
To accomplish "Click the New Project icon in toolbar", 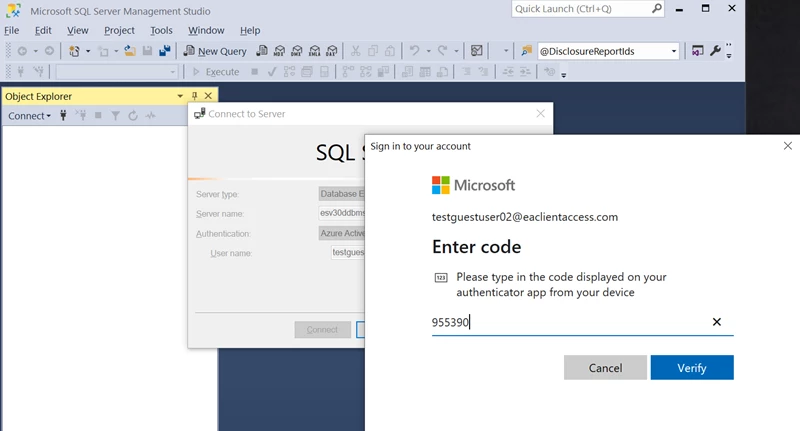I will click(x=74, y=51).
